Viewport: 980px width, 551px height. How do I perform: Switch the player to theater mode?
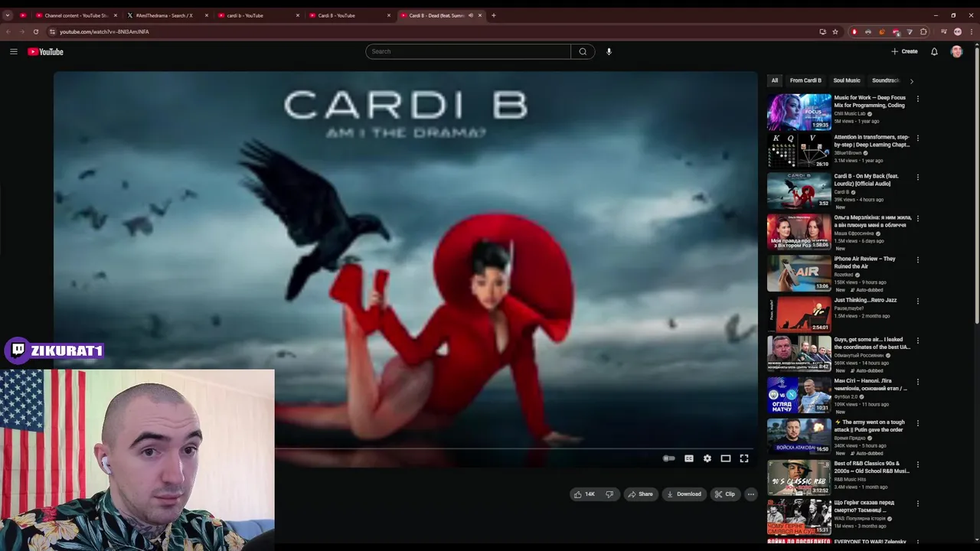pyautogui.click(x=726, y=458)
